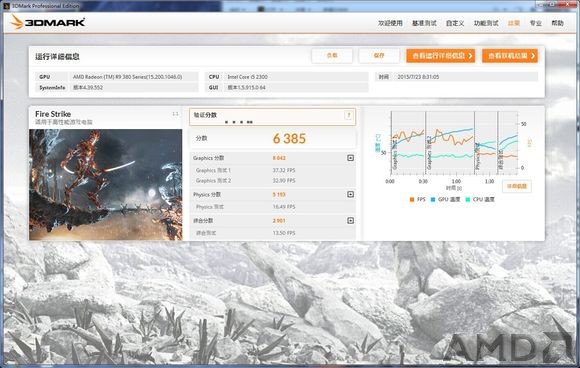The image size is (580, 368).
Task: Open the 帮助 help tab
Action: (557, 23)
